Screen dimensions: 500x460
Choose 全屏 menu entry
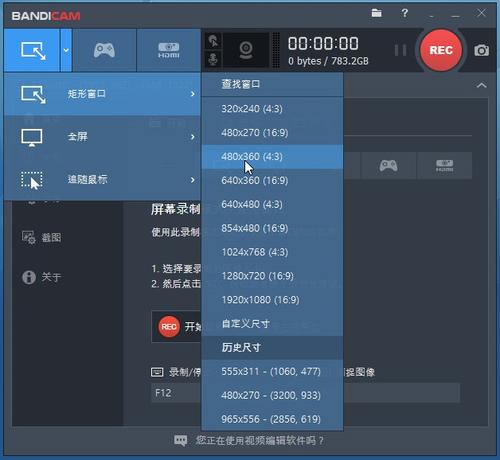click(x=102, y=137)
